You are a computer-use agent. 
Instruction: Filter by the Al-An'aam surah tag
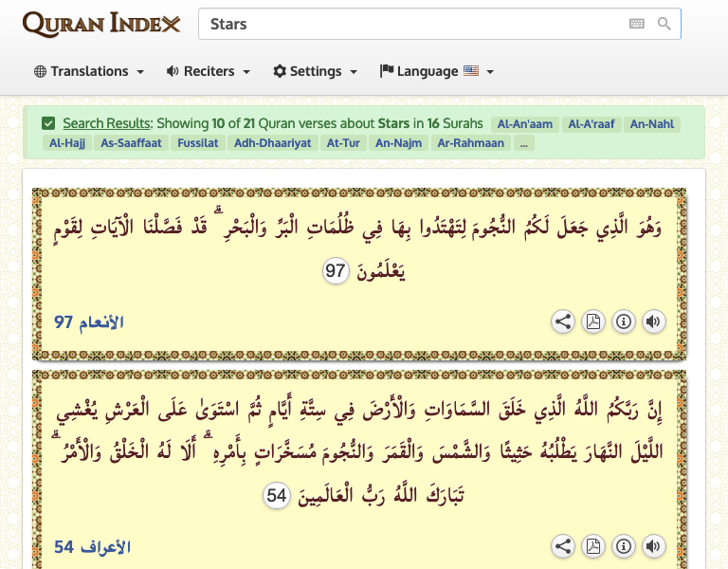point(523,123)
